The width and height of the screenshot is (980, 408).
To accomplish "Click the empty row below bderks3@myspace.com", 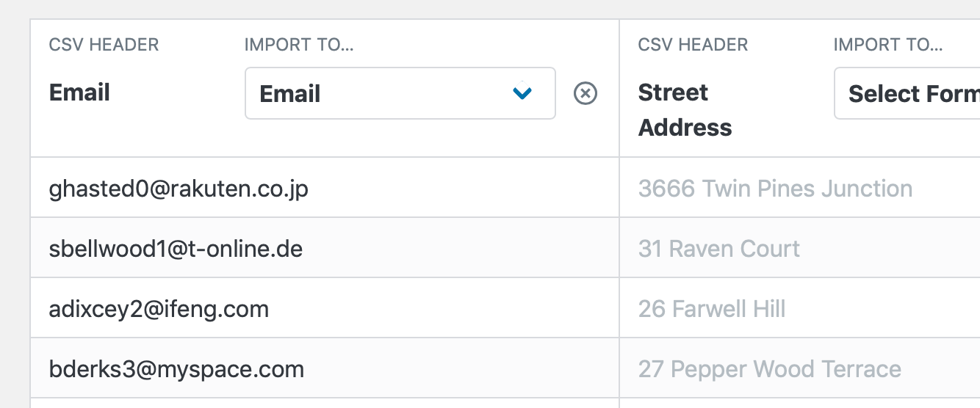I will (x=325, y=404).
